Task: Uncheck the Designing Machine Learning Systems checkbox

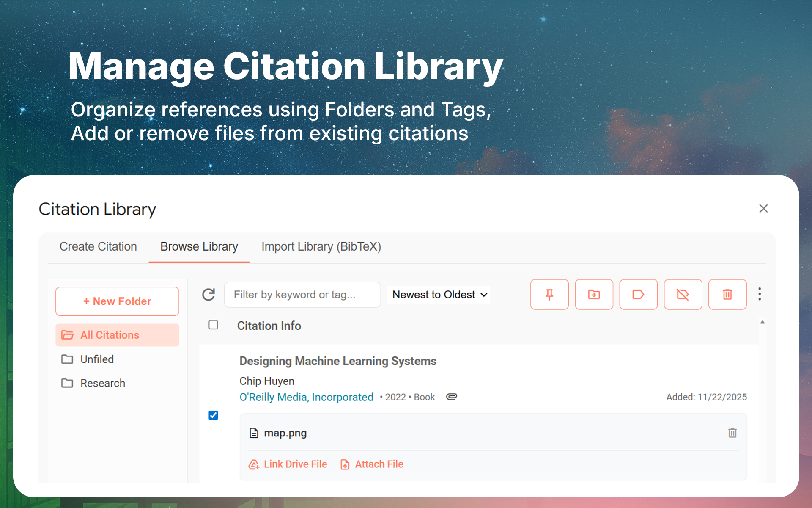Action: tap(213, 415)
